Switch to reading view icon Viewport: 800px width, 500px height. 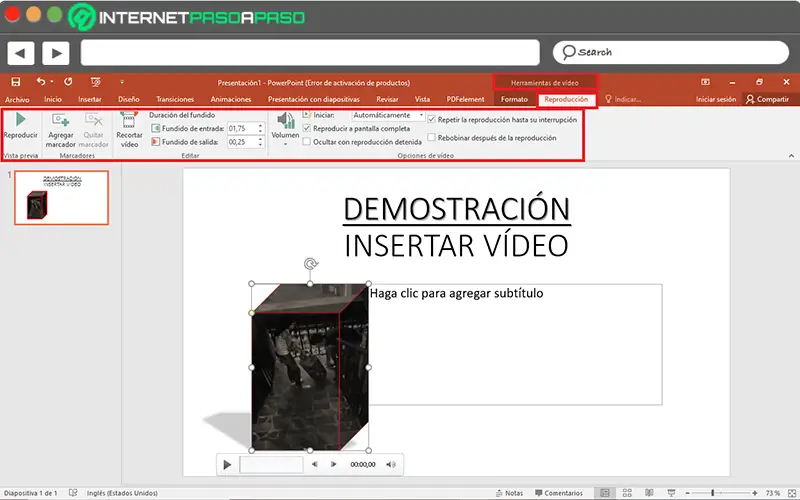(649, 493)
